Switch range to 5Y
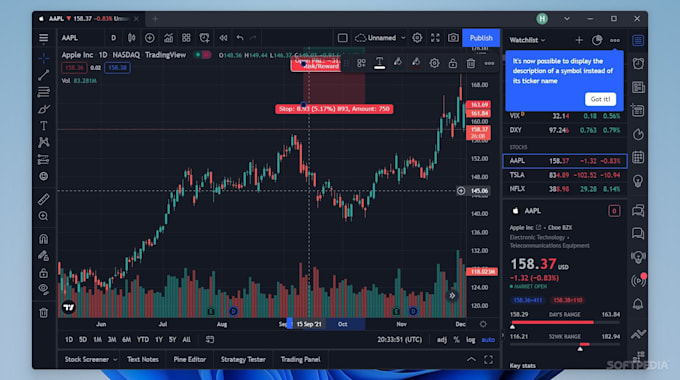The width and height of the screenshot is (680, 380). click(173, 340)
